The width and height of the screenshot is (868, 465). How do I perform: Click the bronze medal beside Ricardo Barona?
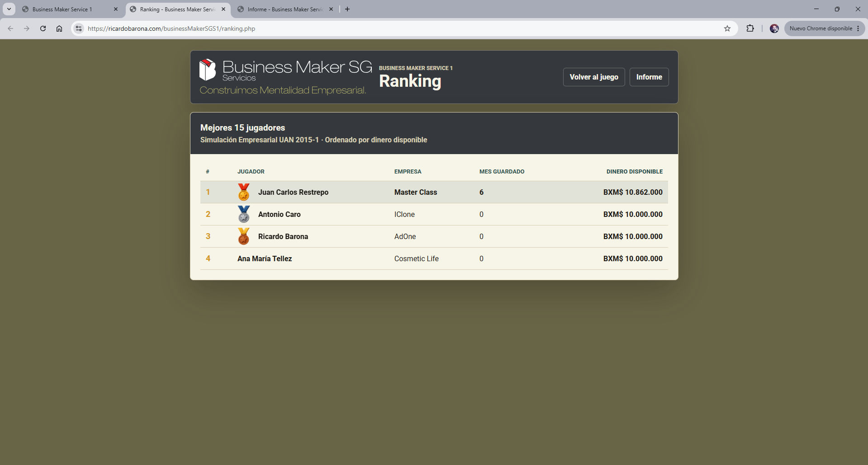(x=244, y=236)
